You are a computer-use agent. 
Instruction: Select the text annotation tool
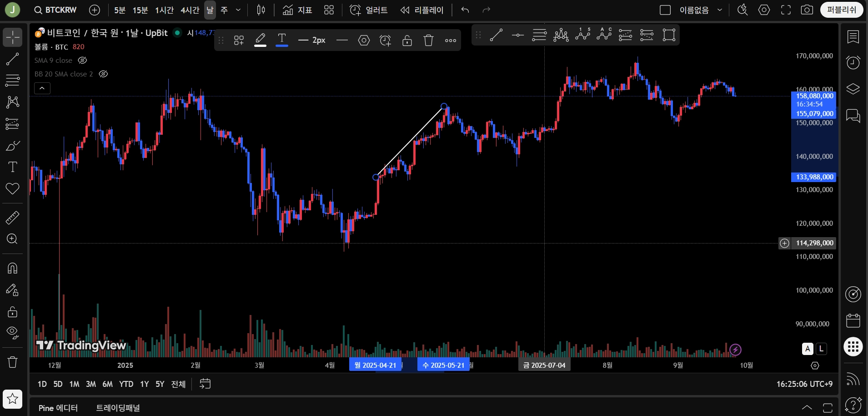12,167
